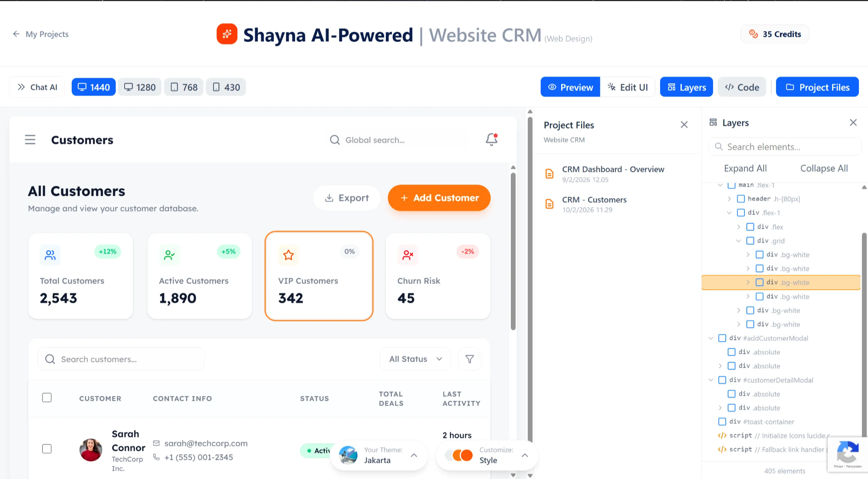Image resolution: width=868 pixels, height=479 pixels.
Task: Switch to the 768 tablet viewport
Action: pos(184,87)
